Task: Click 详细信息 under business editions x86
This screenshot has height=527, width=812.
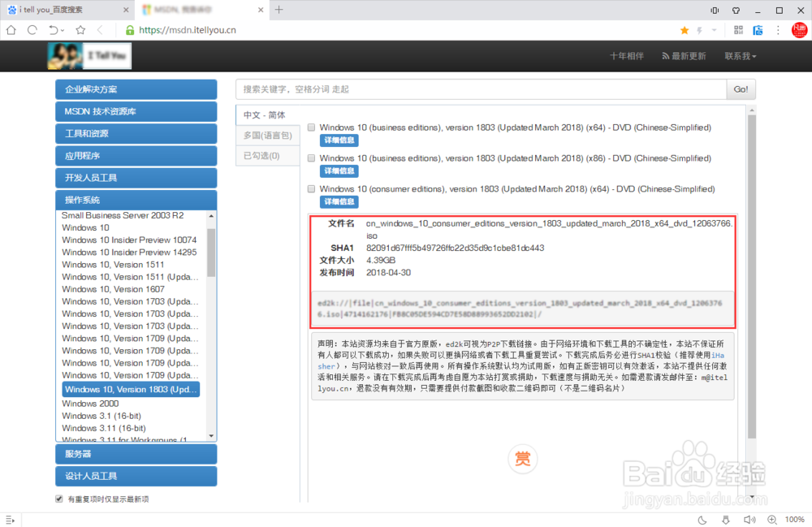Action: coord(339,171)
